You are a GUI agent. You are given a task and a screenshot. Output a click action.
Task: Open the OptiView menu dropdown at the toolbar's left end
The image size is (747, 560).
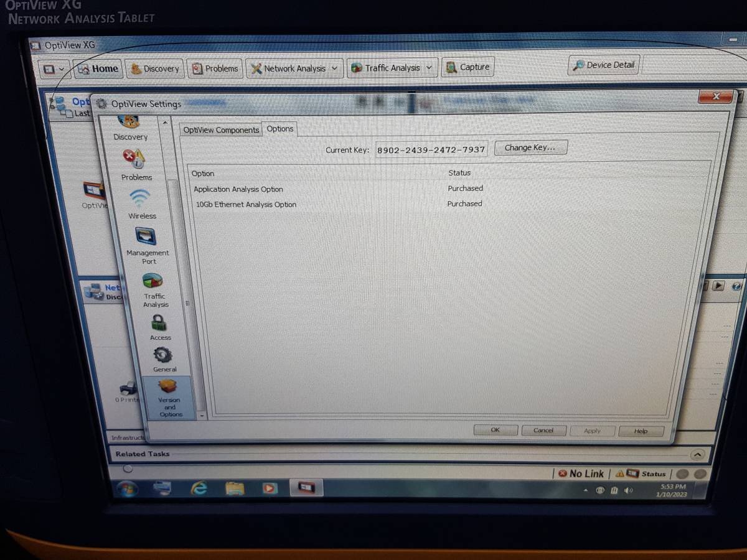(55, 69)
